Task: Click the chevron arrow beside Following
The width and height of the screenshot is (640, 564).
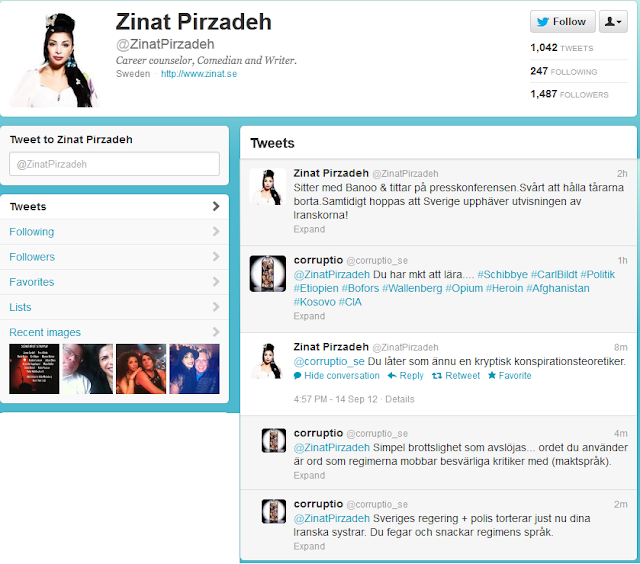Action: pos(216,231)
